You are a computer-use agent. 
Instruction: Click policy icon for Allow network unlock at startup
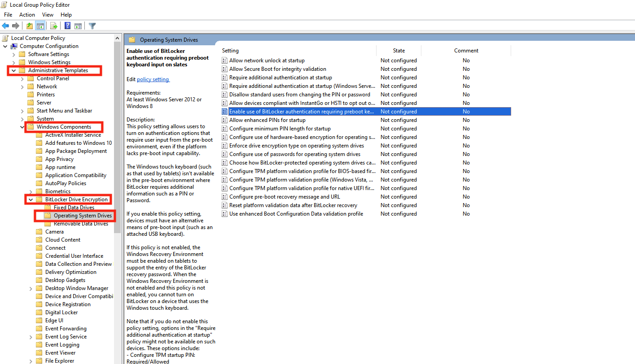coord(225,61)
